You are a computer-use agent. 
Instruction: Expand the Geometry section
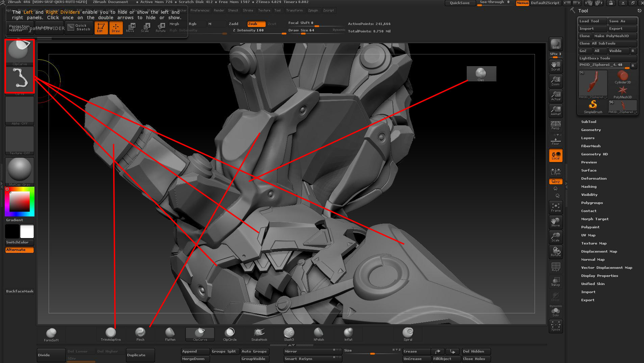[x=591, y=130]
